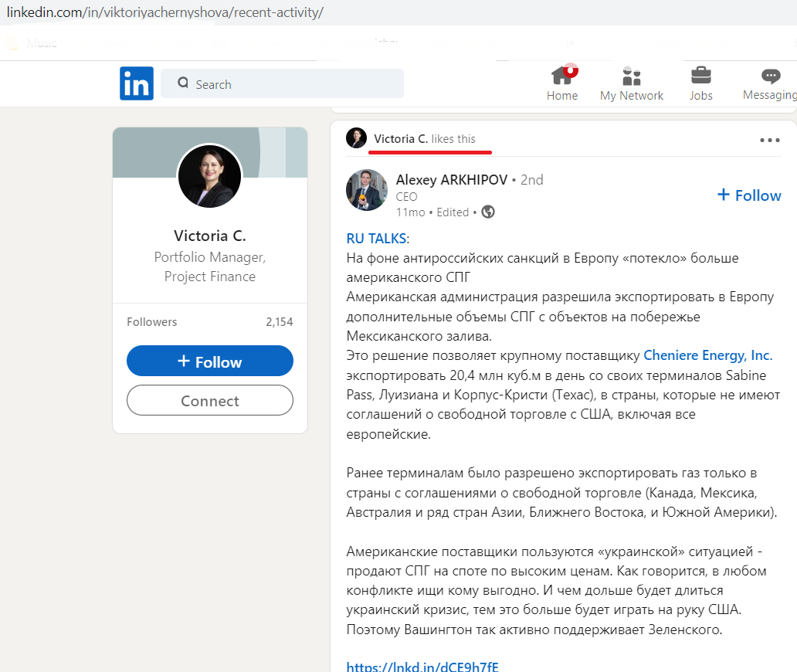797x672 pixels.
Task: Open the RU TALKS link
Action: click(x=376, y=239)
